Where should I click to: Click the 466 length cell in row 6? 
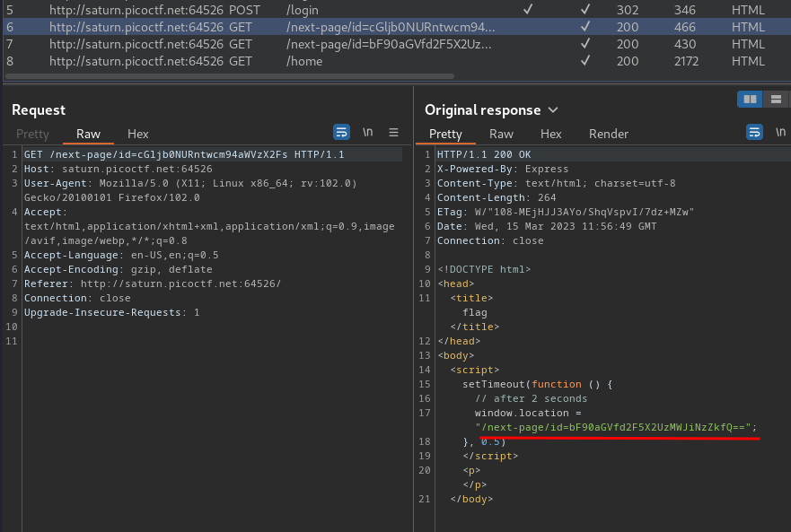point(684,27)
